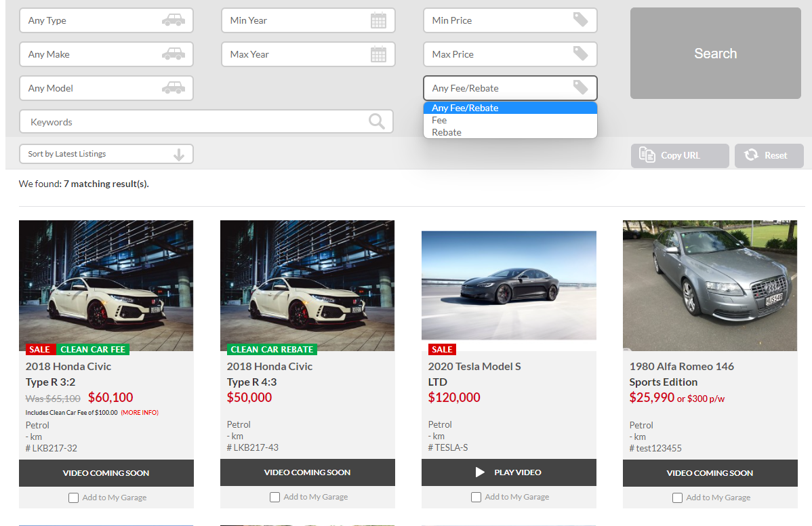
Task: Click the large Search button
Action: 715,54
